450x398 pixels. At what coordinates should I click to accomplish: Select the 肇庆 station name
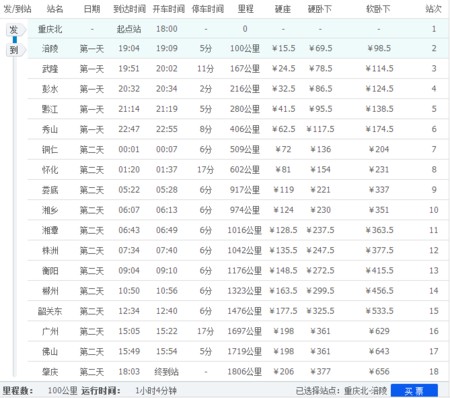pos(50,372)
